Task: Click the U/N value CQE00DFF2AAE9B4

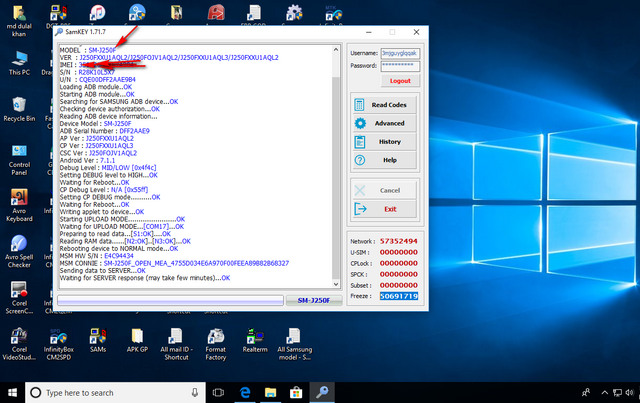Action: coord(107,80)
